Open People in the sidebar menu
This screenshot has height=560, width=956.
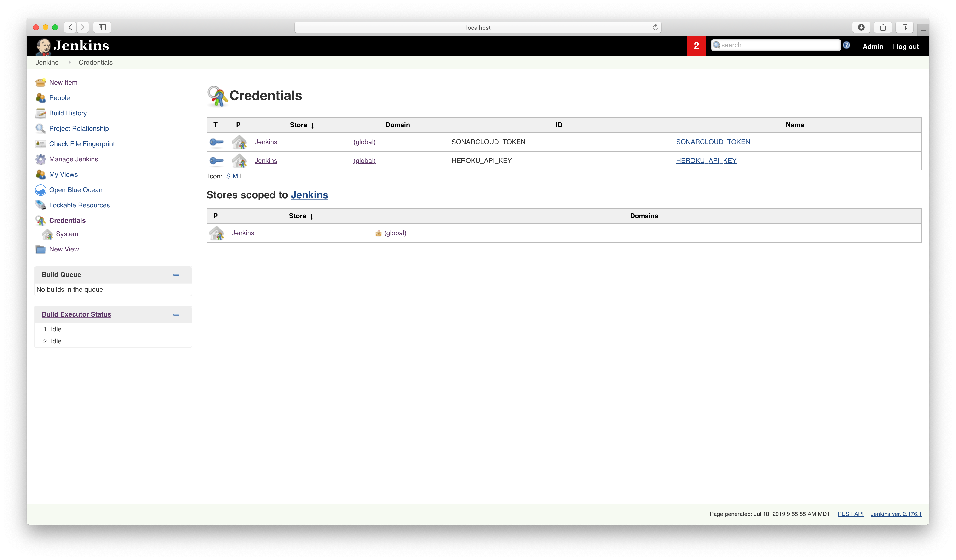coord(60,98)
